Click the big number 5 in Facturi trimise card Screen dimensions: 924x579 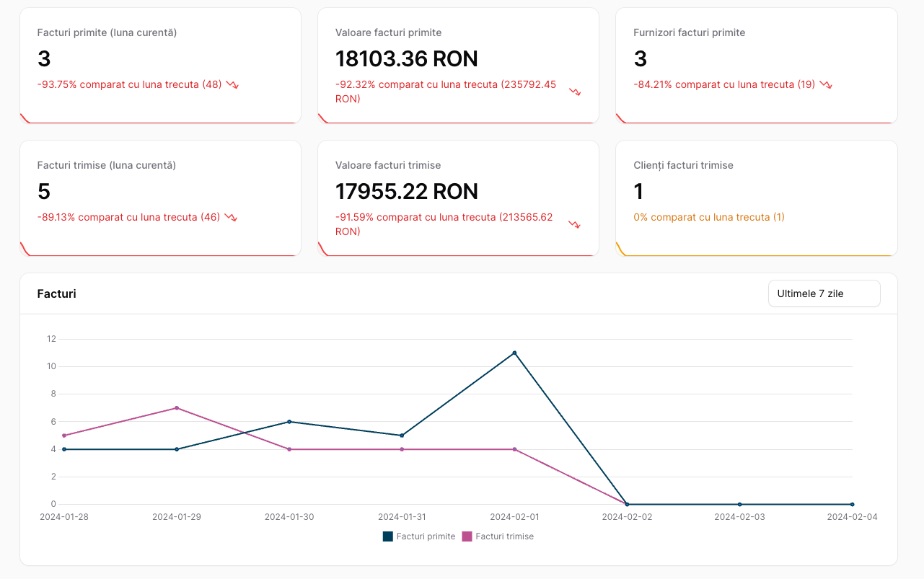coord(44,191)
